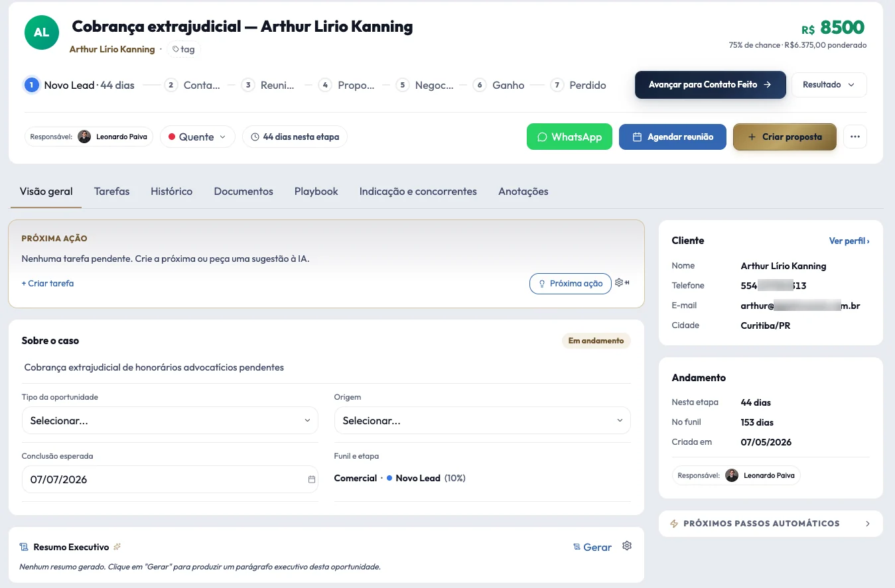The height and width of the screenshot is (588, 895).
Task: Switch to the Histórico tab
Action: 171,191
